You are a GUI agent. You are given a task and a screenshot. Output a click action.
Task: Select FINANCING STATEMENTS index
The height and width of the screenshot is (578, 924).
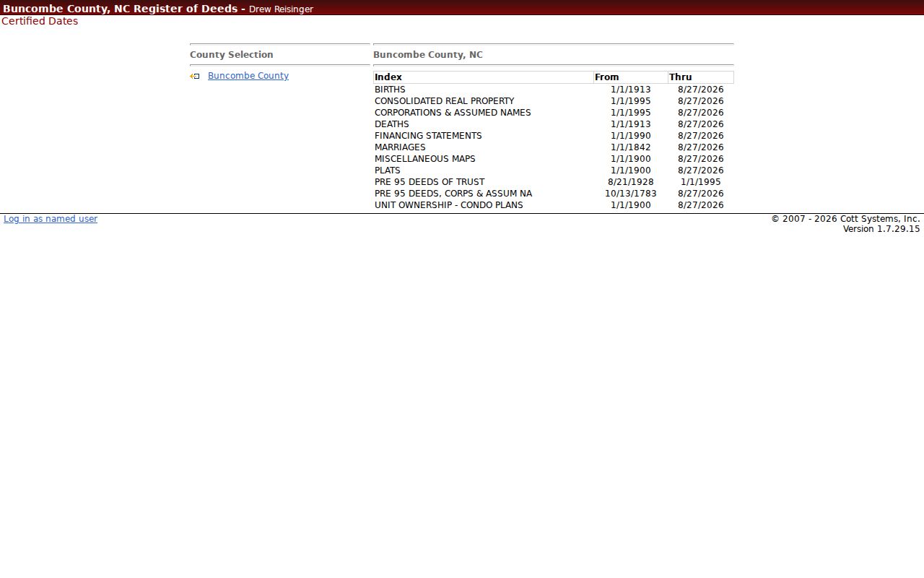pos(554,136)
